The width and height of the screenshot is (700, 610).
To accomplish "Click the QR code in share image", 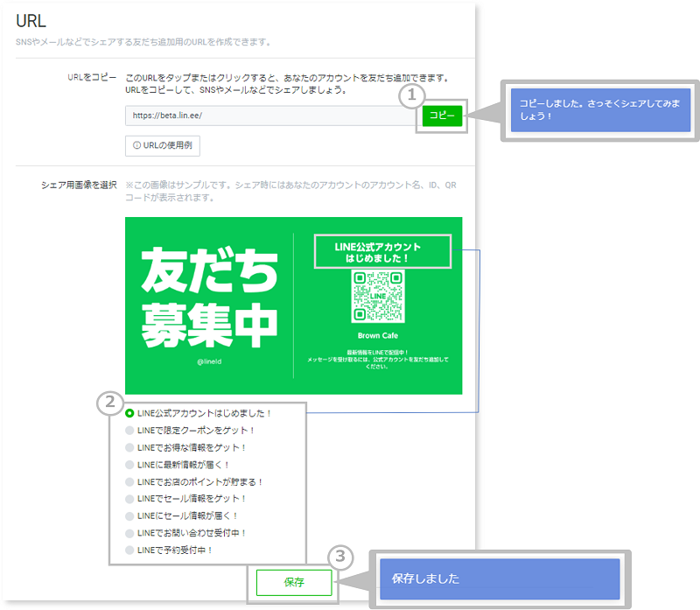I will [x=378, y=296].
